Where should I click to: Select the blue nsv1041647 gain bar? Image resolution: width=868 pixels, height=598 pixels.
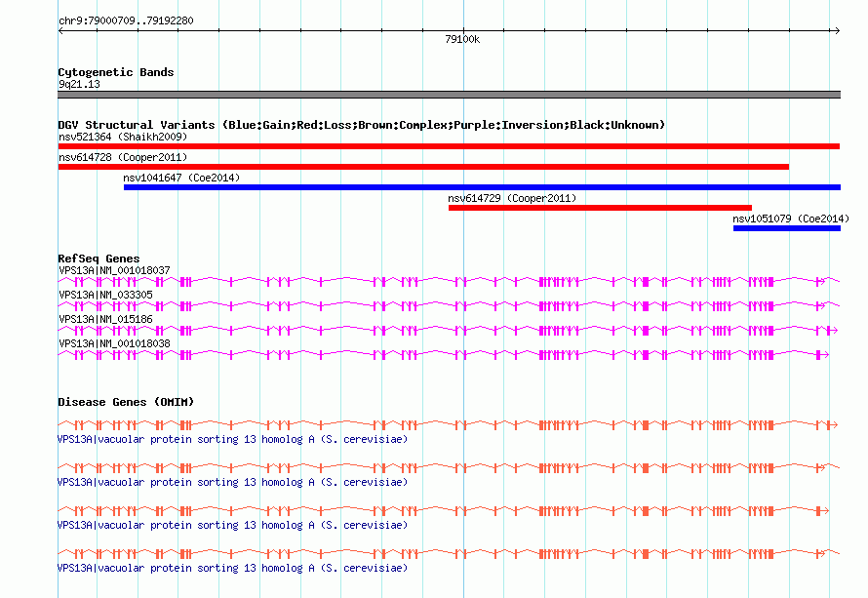(x=482, y=187)
